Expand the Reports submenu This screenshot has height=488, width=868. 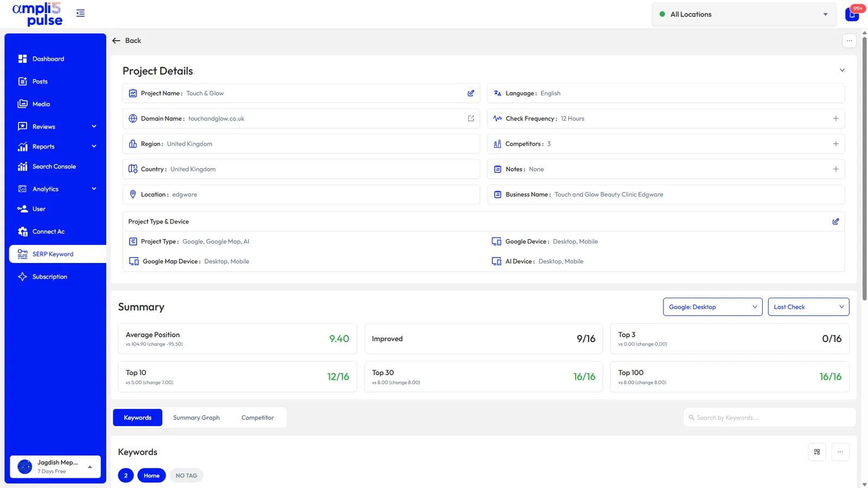[x=94, y=146]
